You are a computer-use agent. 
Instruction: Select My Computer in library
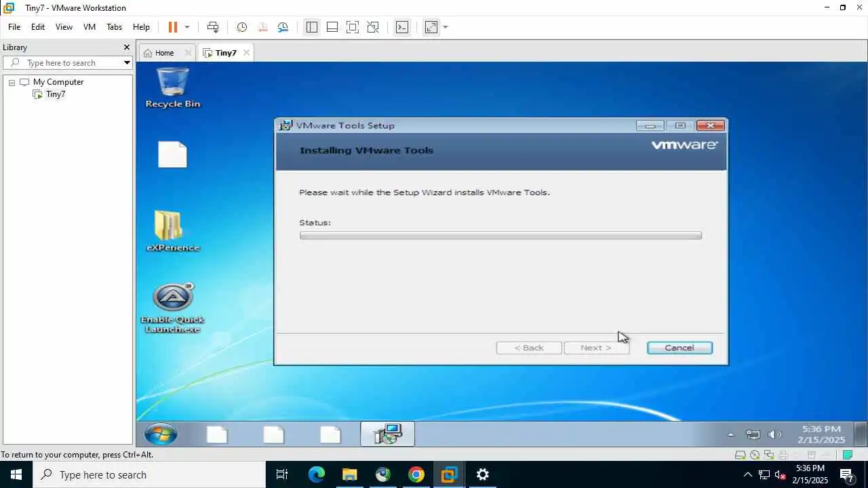pos(58,82)
